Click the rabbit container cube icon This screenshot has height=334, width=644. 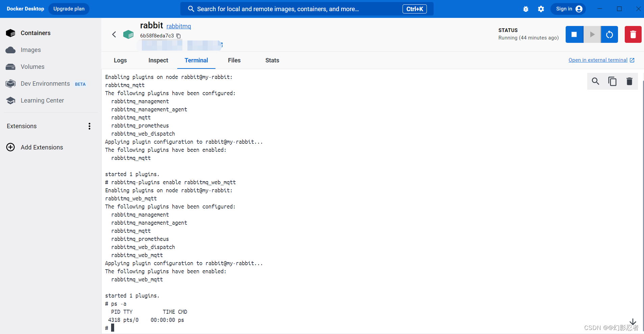click(128, 34)
